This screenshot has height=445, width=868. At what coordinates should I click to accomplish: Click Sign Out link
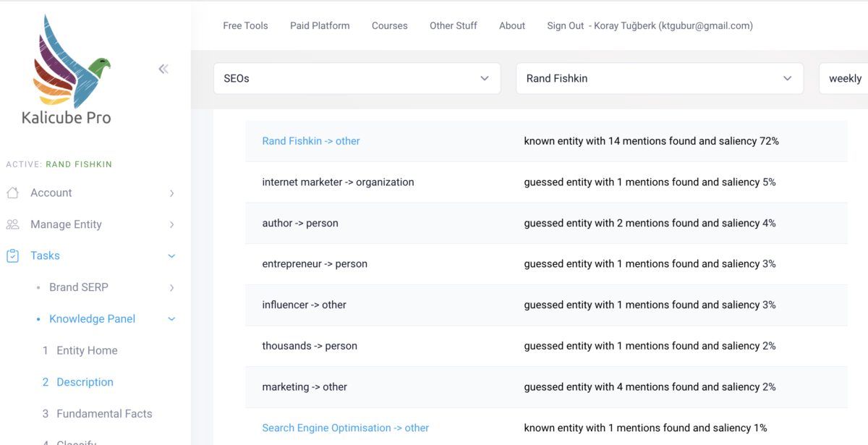(566, 25)
